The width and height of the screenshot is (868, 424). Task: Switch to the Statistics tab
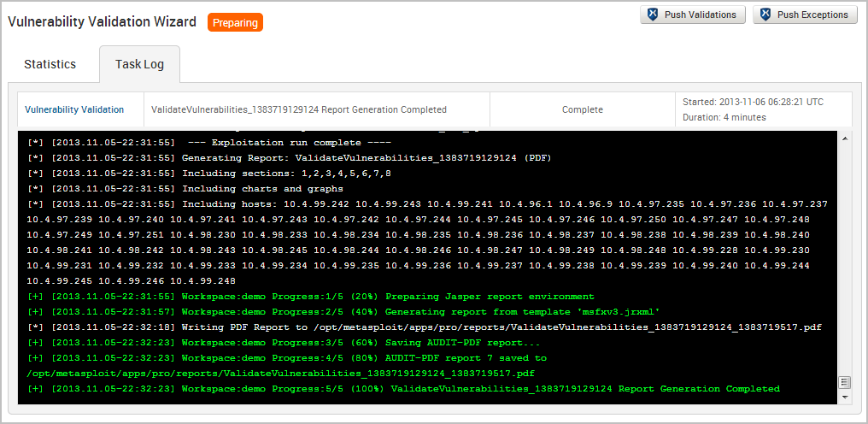50,64
